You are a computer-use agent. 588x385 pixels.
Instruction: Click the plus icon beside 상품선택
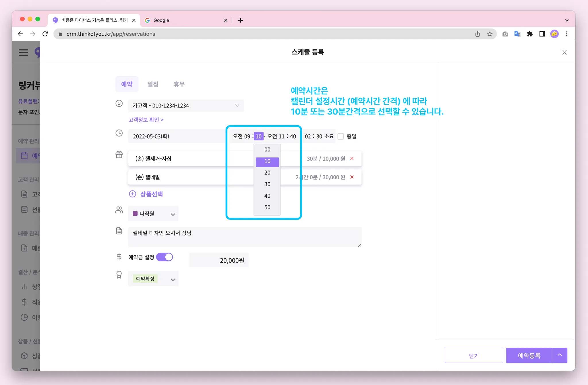[x=132, y=194]
